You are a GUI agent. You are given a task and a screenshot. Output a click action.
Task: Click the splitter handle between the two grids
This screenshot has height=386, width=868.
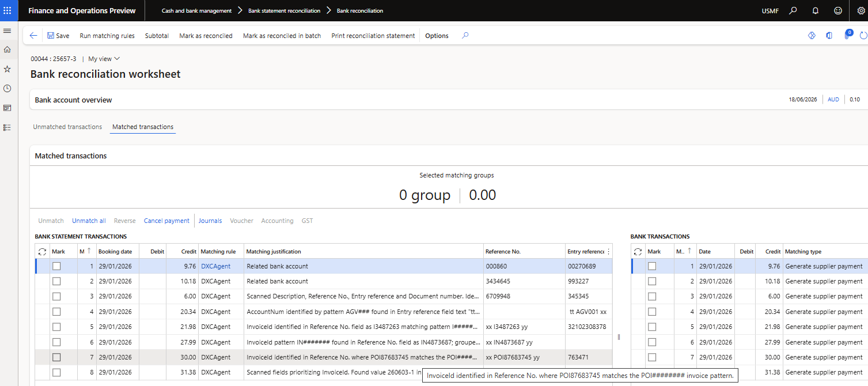tap(619, 337)
